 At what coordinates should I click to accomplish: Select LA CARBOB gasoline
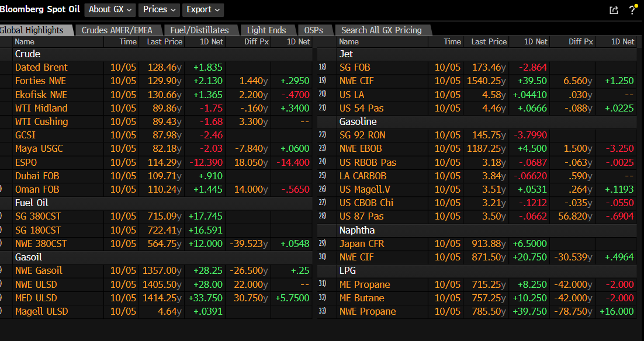click(477, 176)
